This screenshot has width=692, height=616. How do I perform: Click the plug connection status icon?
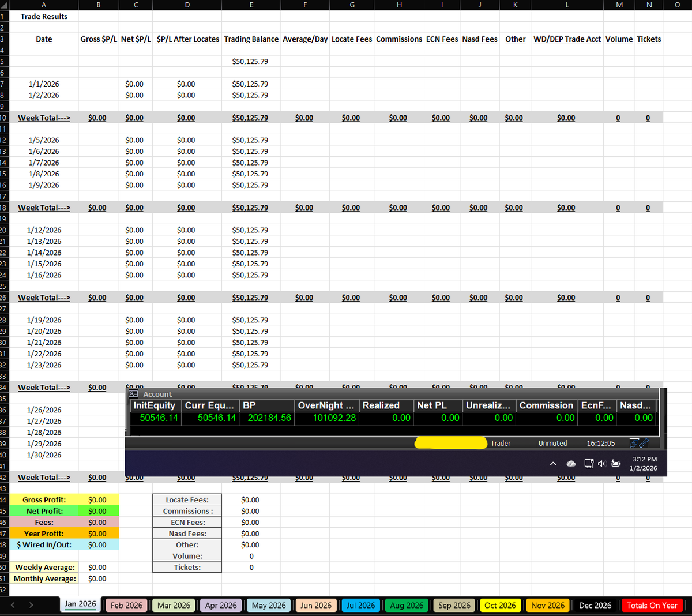(634, 443)
